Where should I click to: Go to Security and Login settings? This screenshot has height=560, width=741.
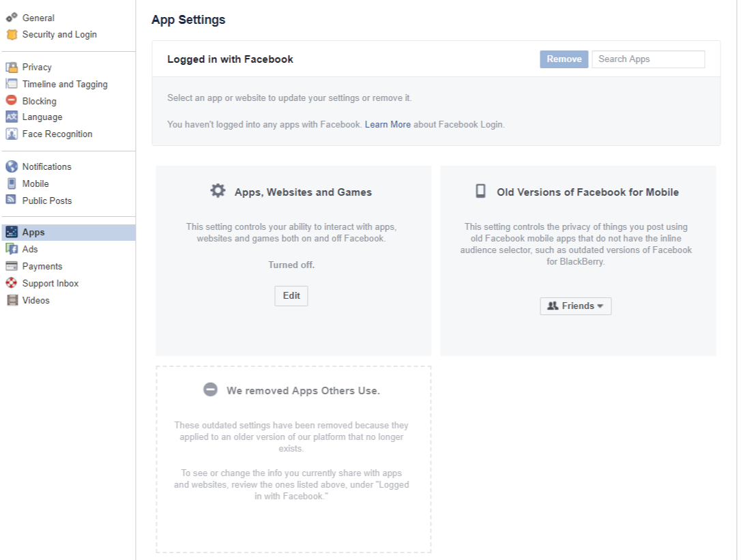59,35
